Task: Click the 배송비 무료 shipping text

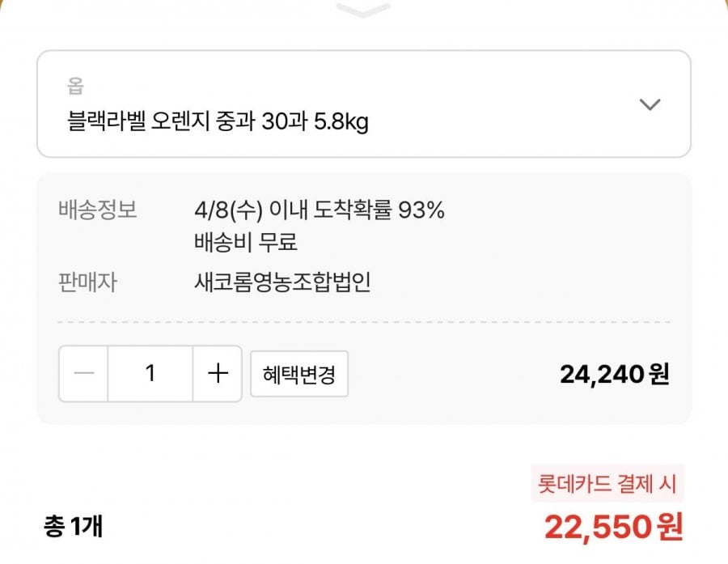Action: click(x=246, y=241)
